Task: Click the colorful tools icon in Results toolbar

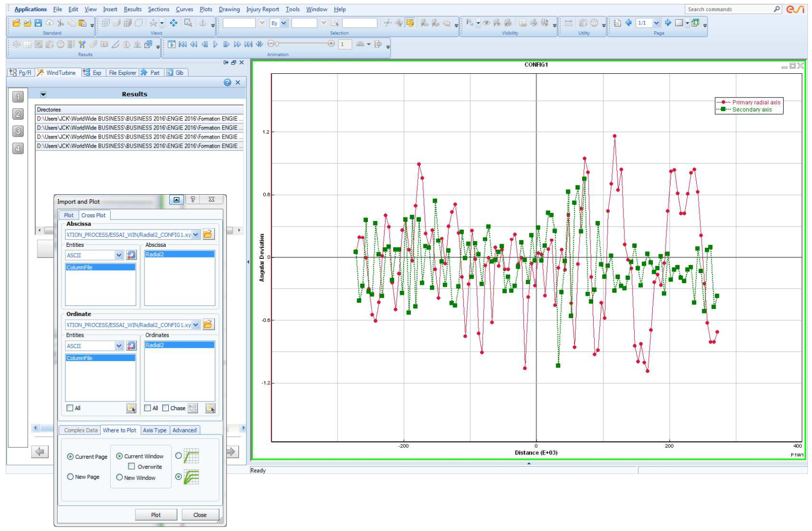Action: click(x=82, y=45)
